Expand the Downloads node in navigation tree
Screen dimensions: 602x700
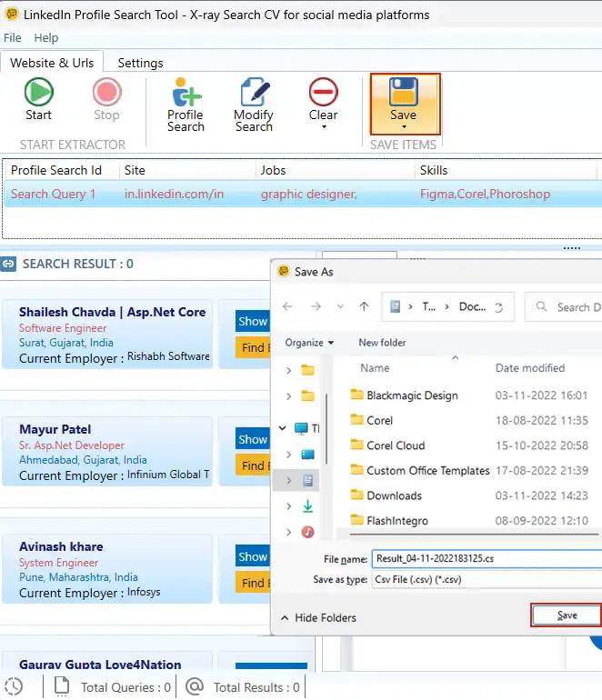[288, 506]
